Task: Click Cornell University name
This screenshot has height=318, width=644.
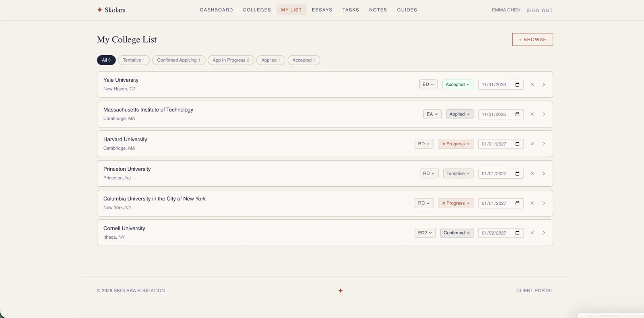Action: (x=124, y=228)
